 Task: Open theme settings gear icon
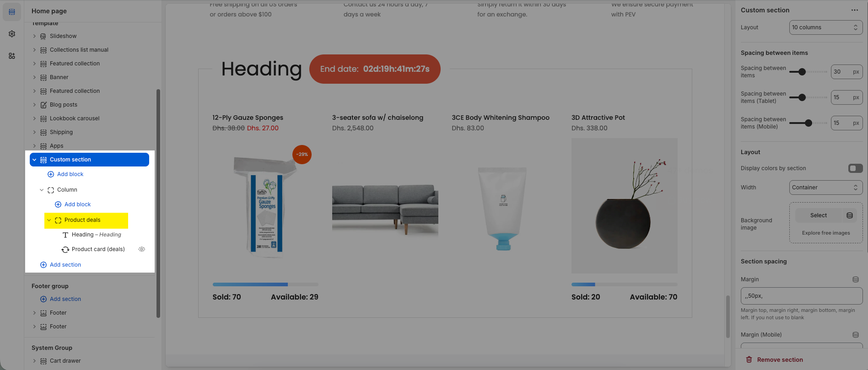click(x=12, y=34)
